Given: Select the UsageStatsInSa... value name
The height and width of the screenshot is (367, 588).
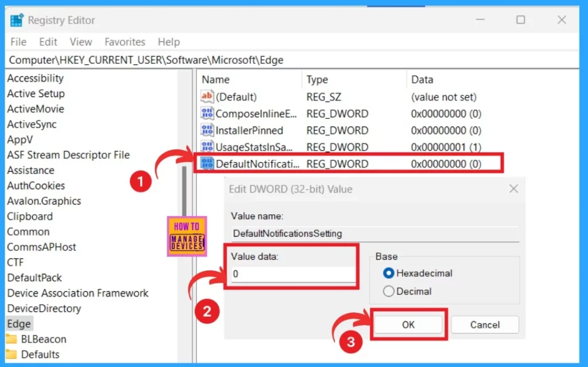Looking at the screenshot, I should pyautogui.click(x=254, y=147).
